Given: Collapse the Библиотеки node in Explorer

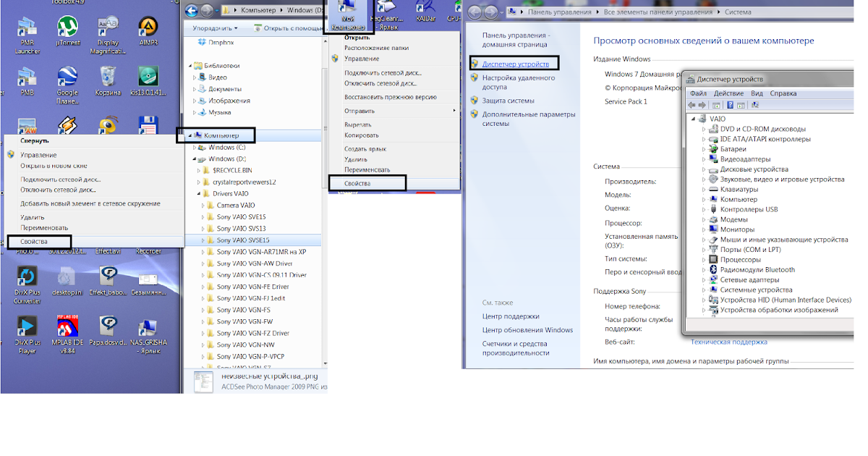Looking at the screenshot, I should pos(190,66).
